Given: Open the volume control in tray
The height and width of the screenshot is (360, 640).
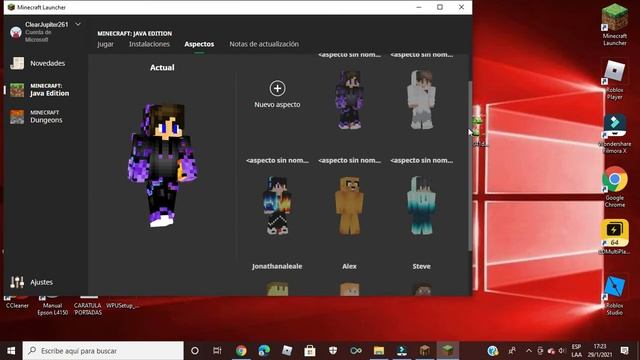Looking at the screenshot, I should coord(562,351).
